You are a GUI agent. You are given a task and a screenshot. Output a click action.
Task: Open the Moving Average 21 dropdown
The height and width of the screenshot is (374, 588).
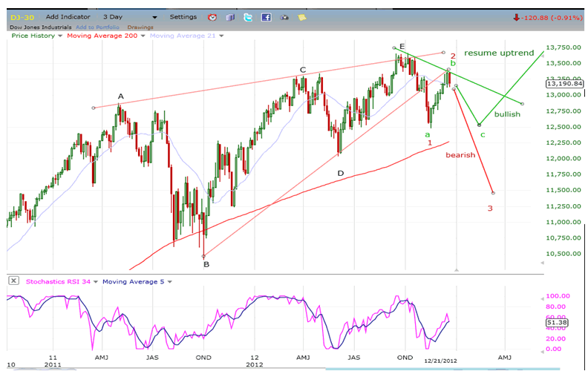coord(221,35)
